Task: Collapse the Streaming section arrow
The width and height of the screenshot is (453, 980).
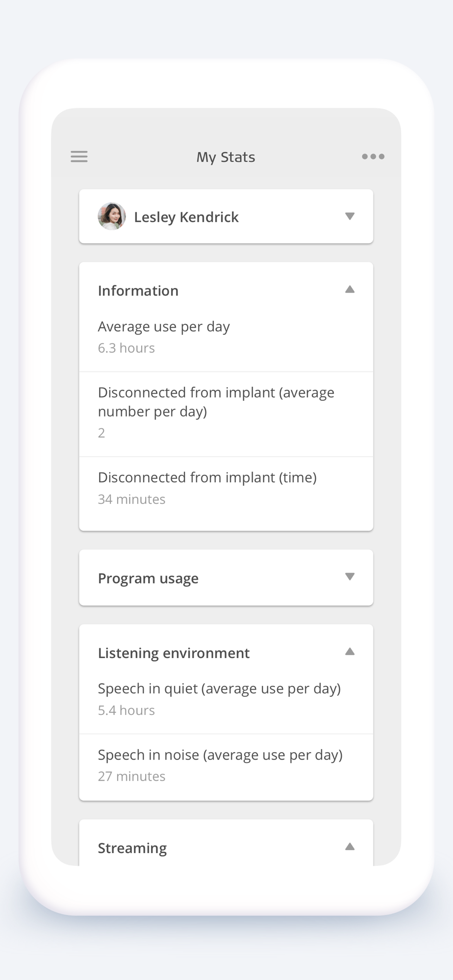Action: click(350, 847)
